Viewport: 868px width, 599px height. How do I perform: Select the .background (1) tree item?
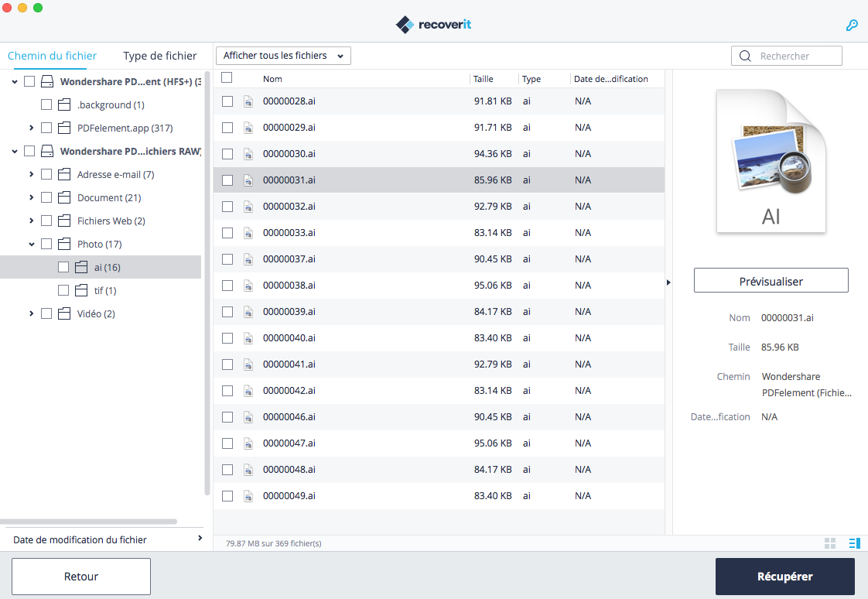(x=101, y=104)
